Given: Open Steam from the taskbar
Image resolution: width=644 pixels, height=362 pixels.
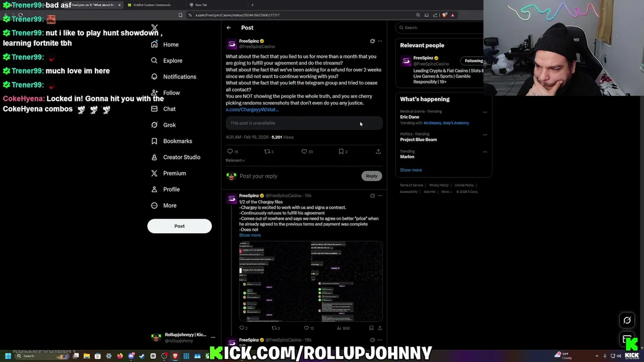Looking at the screenshot, I should point(142,356).
